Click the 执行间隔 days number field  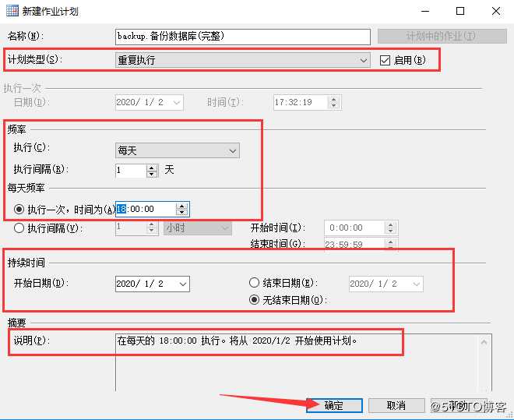pos(131,170)
